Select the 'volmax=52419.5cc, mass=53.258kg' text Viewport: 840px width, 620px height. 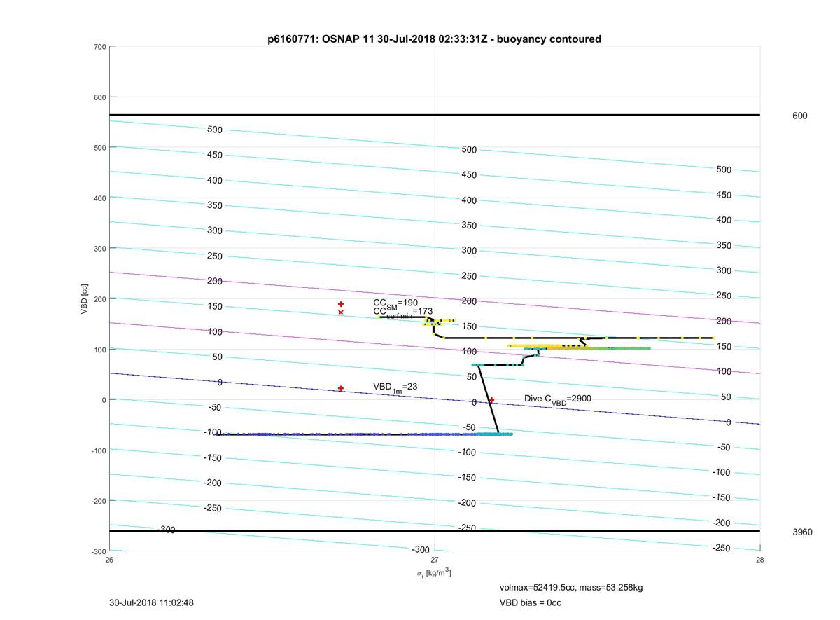tap(571, 588)
